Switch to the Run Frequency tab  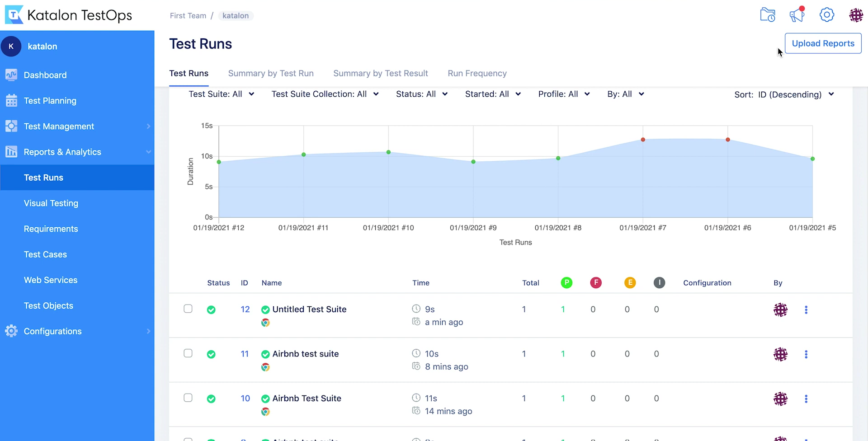pos(477,73)
